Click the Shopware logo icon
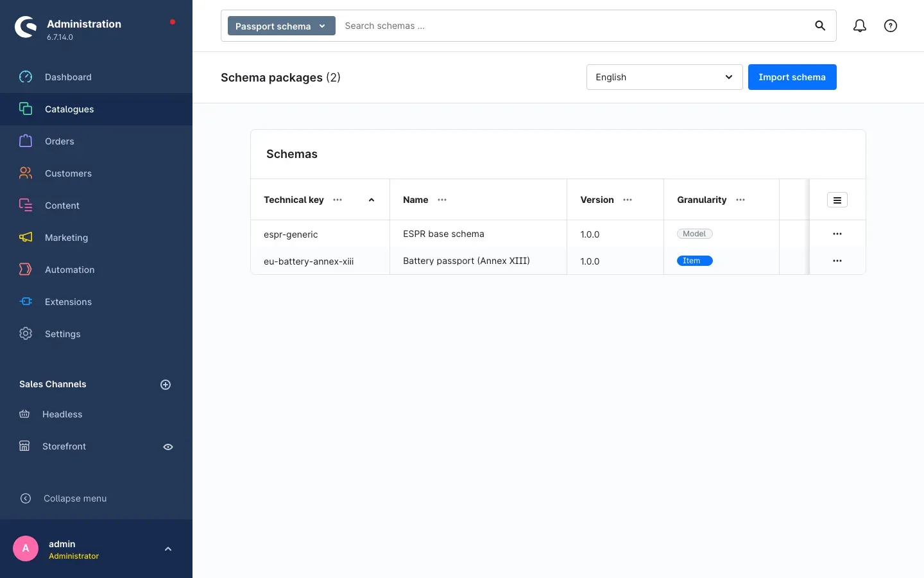This screenshot has height=578, width=924. [26, 27]
